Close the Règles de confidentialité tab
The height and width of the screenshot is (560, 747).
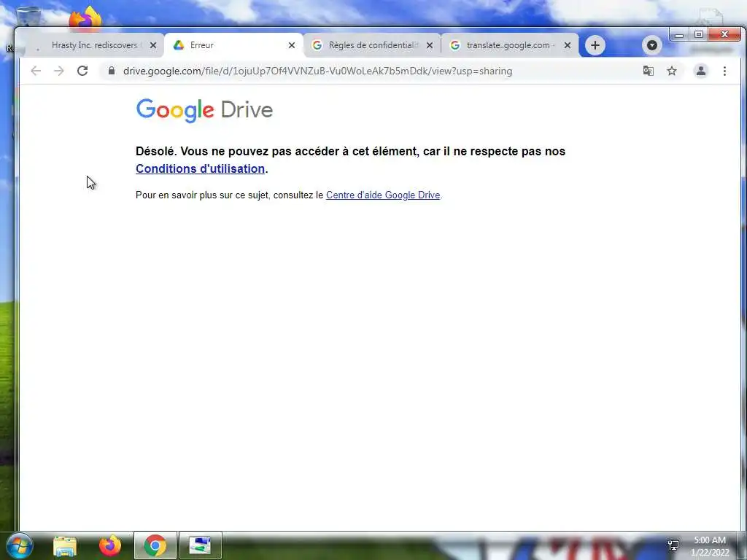point(429,45)
